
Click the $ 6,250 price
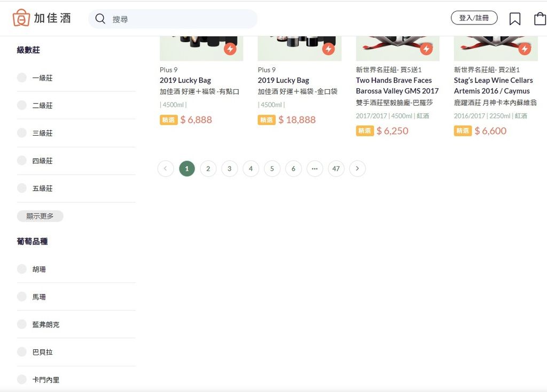(x=392, y=131)
